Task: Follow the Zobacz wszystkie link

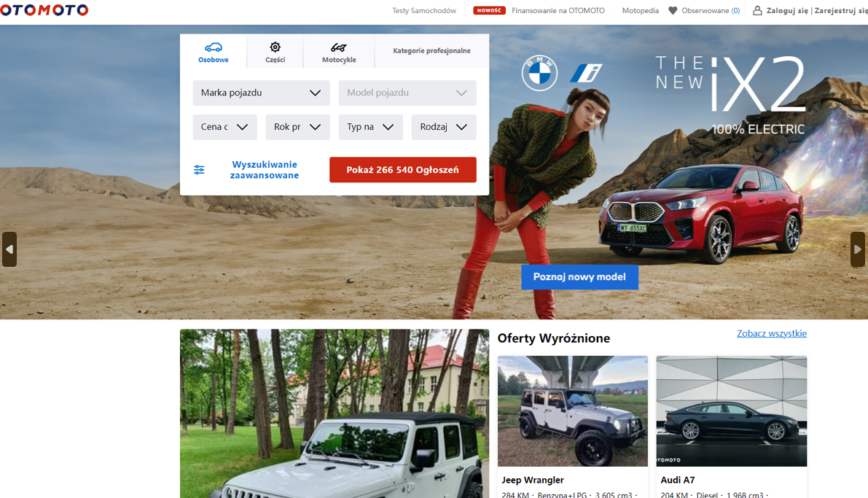Action: pos(771,334)
